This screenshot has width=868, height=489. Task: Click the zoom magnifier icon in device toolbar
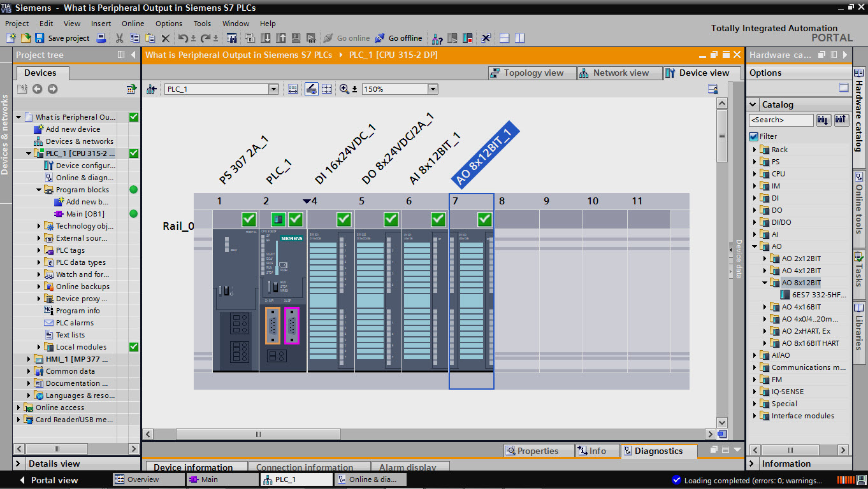point(344,89)
